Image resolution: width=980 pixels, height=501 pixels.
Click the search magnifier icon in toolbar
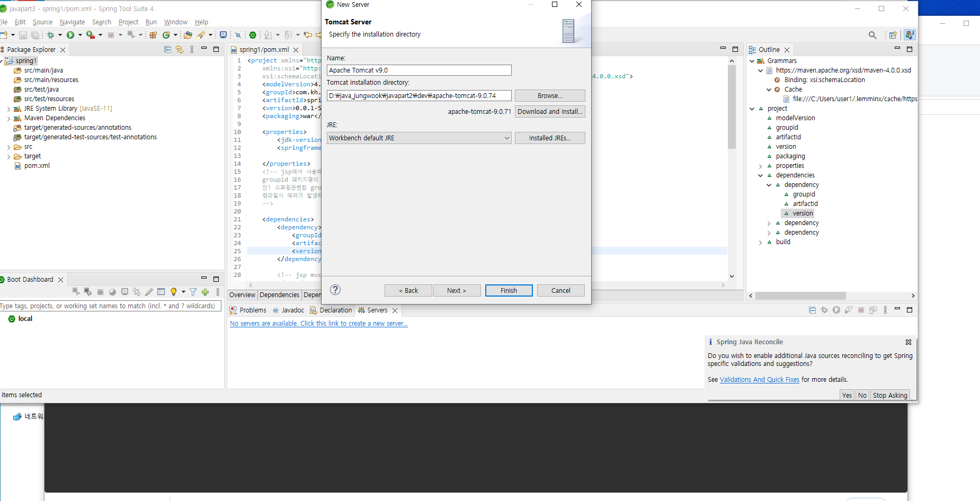(x=872, y=35)
